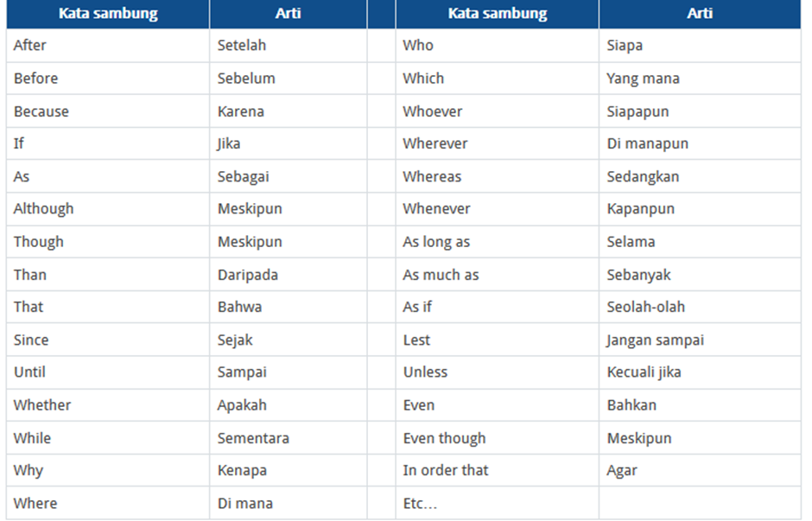Viewport: 812px width, 521px height.
Task: Select the 'Where' cell in the last row
Action: point(108,504)
